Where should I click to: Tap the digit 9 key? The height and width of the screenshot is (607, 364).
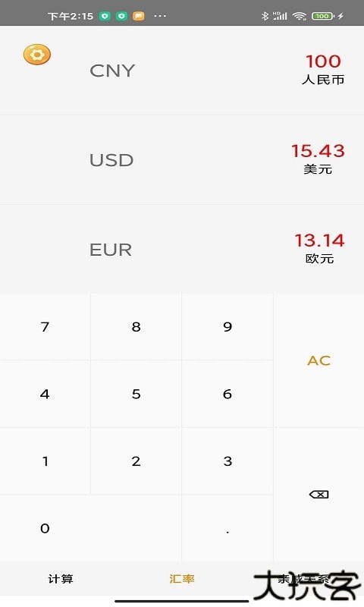coord(227,327)
